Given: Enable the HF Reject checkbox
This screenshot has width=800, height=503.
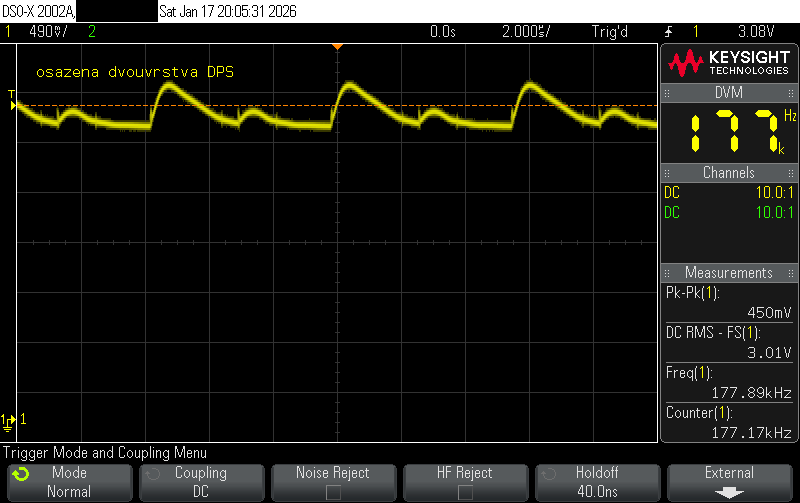Looking at the screenshot, I should (x=465, y=492).
